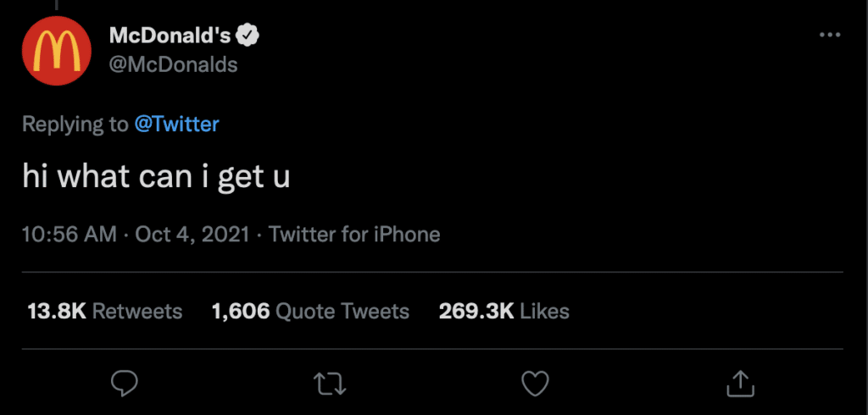
Task: View the 1,606 Quote Tweets list
Action: click(310, 311)
